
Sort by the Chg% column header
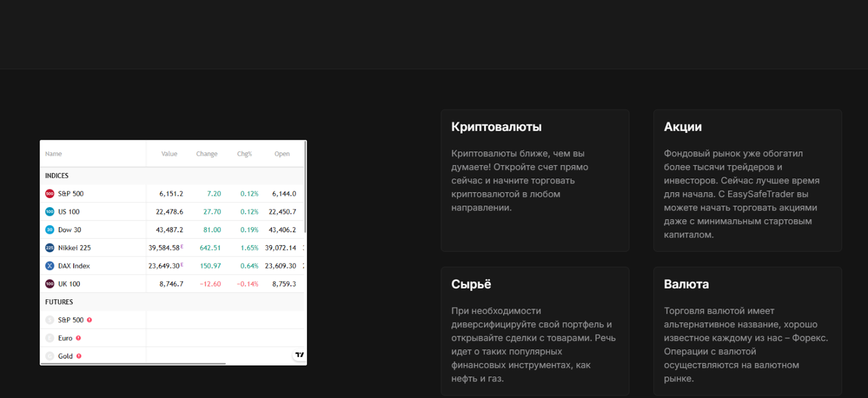[245, 154]
